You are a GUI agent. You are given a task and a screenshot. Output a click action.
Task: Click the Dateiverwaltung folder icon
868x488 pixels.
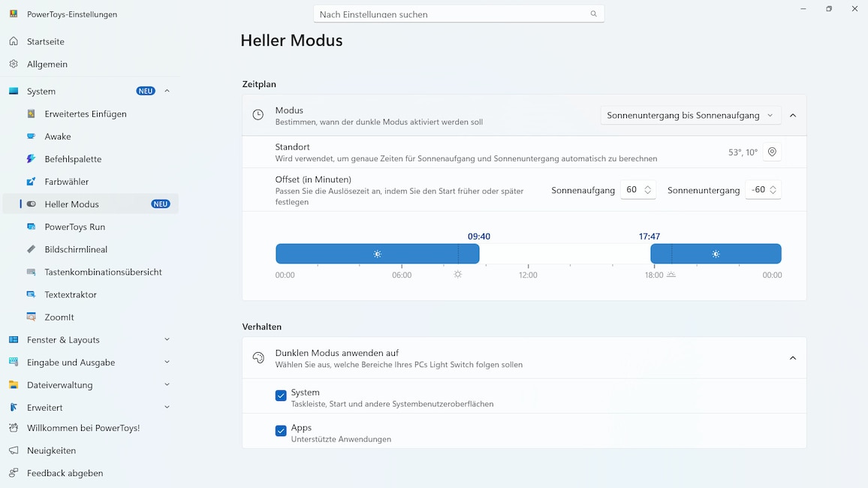(14, 385)
